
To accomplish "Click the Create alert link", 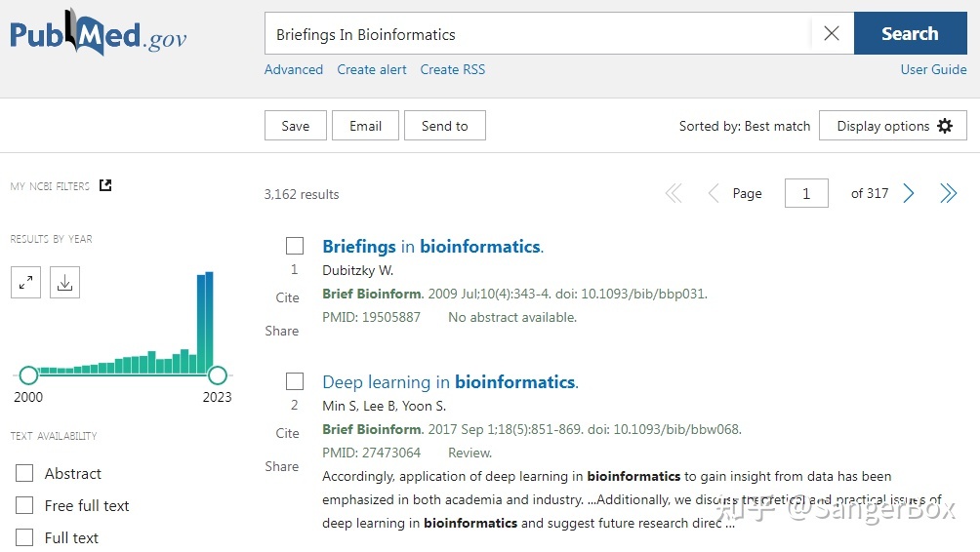I will coord(372,69).
